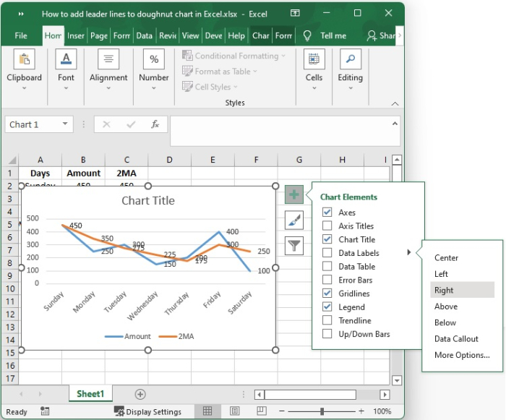
Task: Zoom in with plus button
Action: pos(361,411)
